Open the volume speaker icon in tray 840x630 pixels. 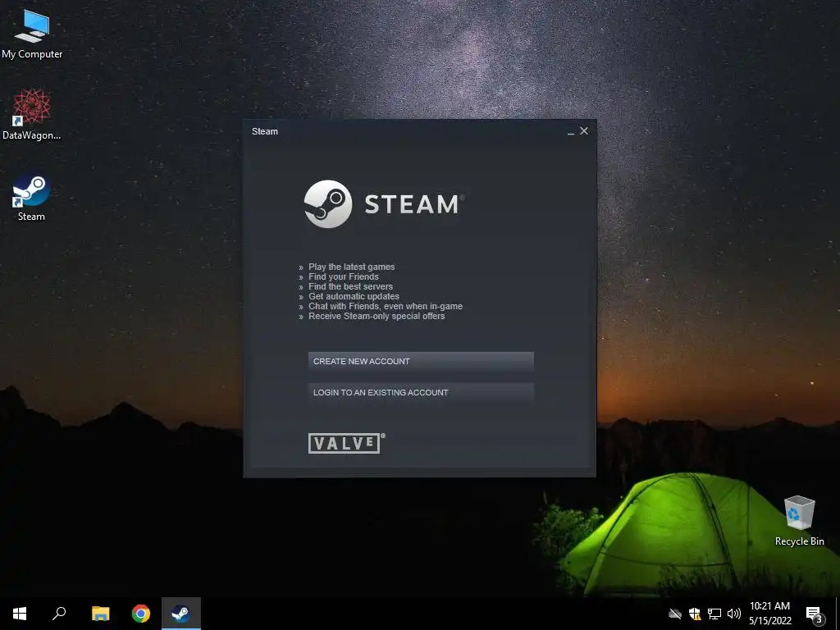coord(734,614)
